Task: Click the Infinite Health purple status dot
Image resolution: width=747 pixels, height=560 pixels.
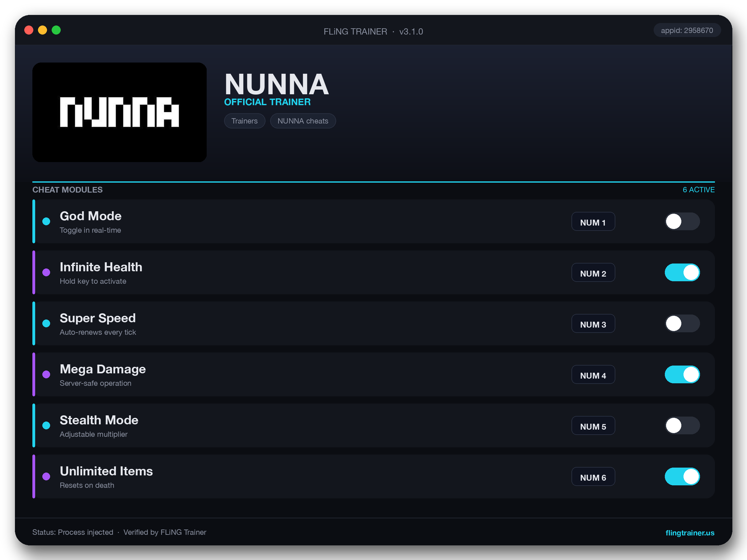Action: click(46, 273)
